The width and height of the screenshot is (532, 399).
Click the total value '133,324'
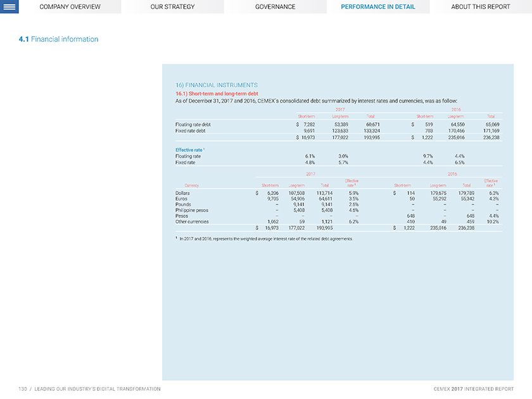372,130
